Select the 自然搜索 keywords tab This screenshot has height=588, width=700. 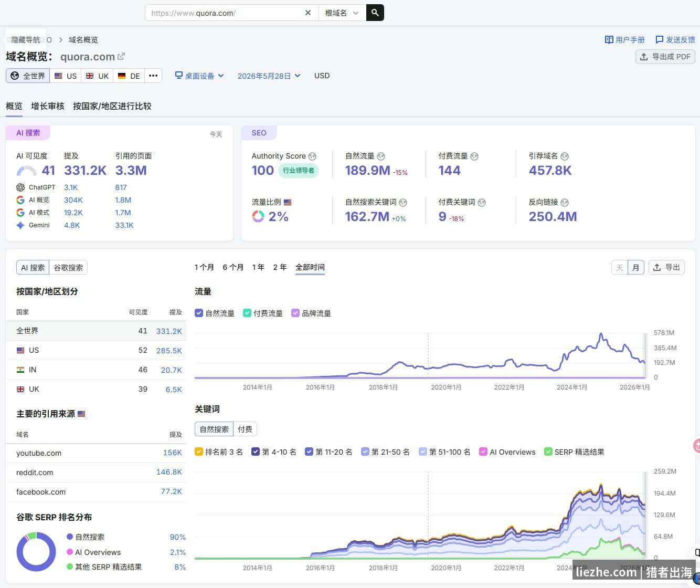pyautogui.click(x=214, y=429)
